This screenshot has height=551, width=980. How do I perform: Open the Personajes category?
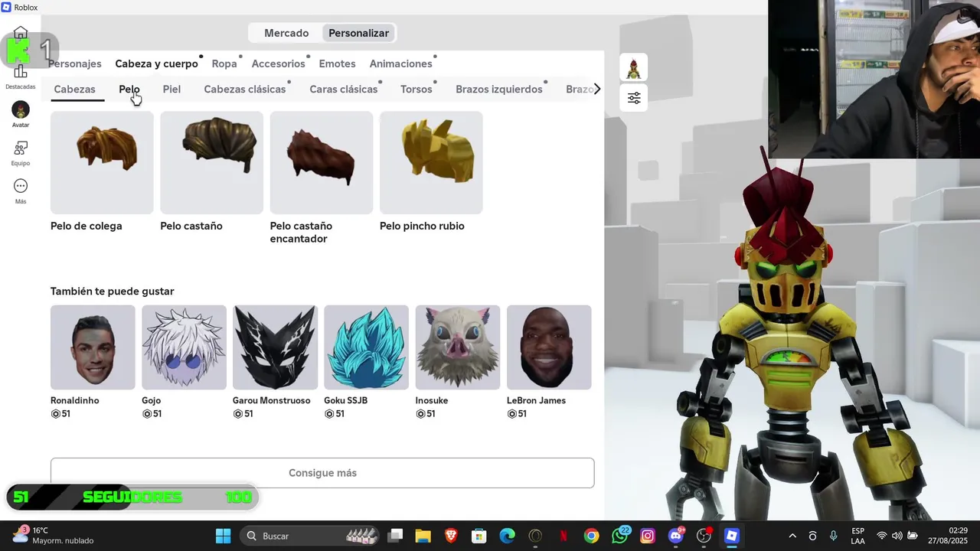click(75, 64)
